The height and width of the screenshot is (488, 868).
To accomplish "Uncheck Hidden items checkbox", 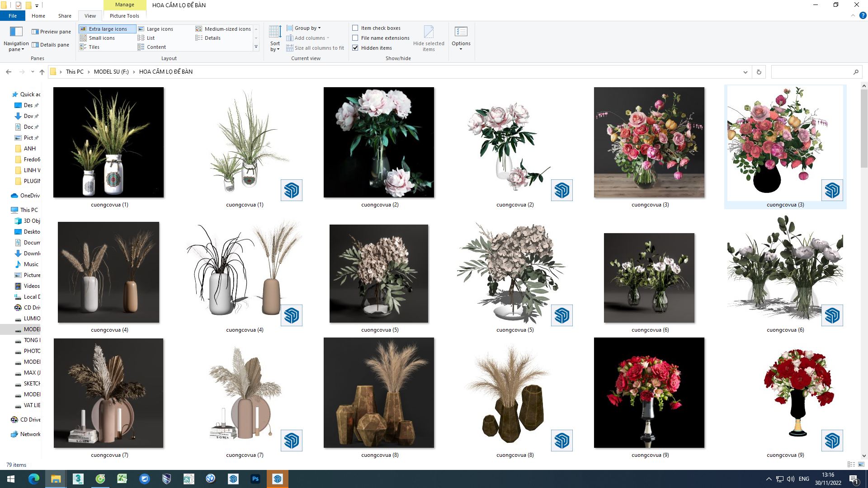I will tap(355, 48).
